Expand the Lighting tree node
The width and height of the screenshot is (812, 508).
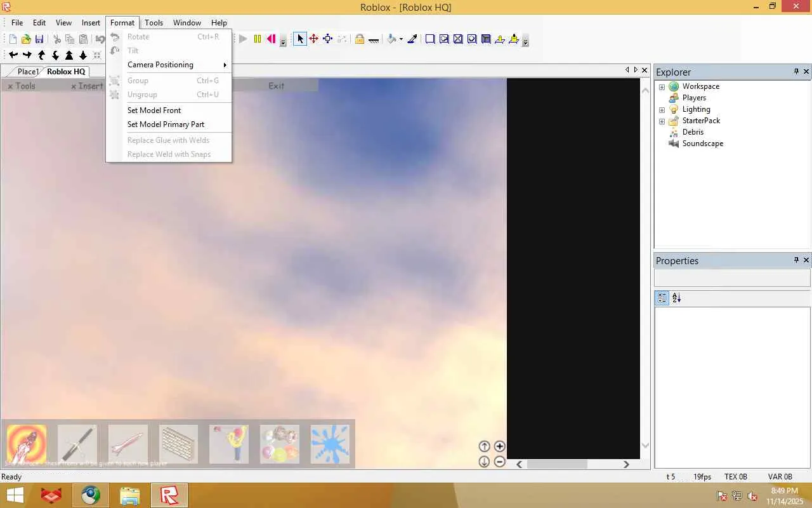point(662,110)
